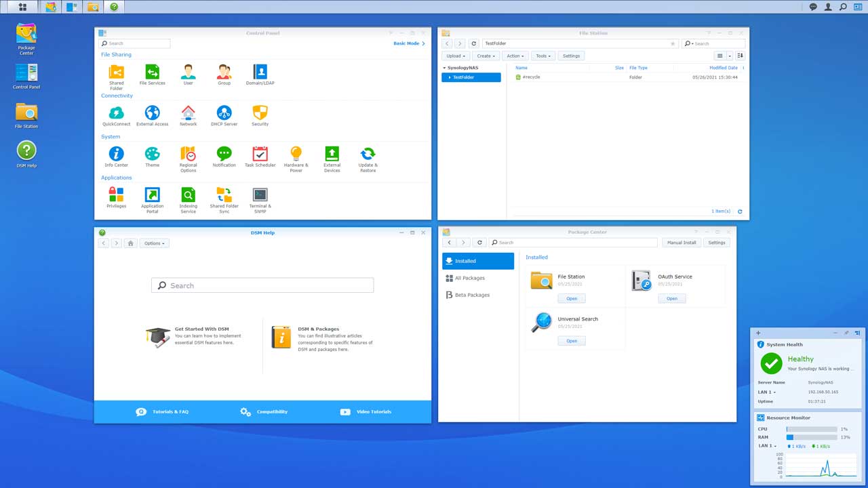Collapse the SynologyNAS tree node

coord(445,68)
